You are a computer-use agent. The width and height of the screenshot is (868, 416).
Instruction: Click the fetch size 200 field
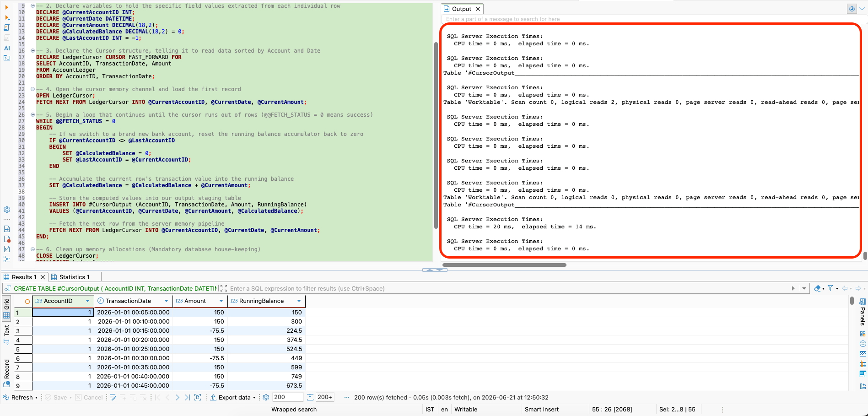[x=288, y=397]
